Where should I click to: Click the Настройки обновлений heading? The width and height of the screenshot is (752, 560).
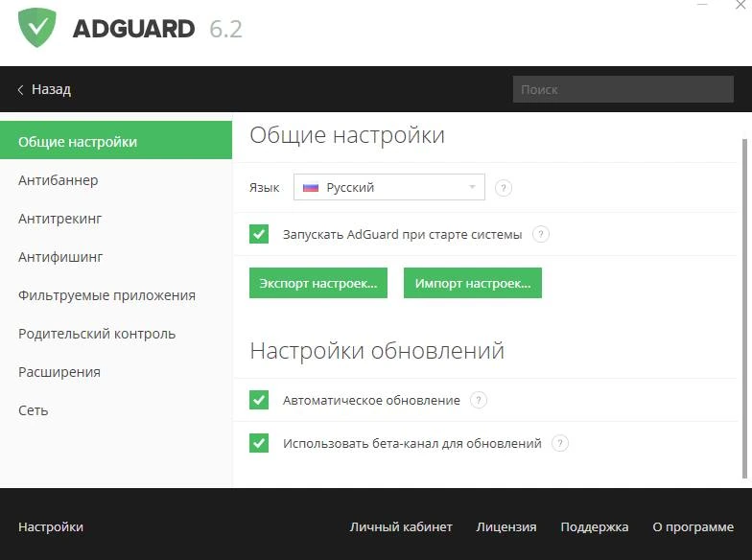tap(377, 351)
